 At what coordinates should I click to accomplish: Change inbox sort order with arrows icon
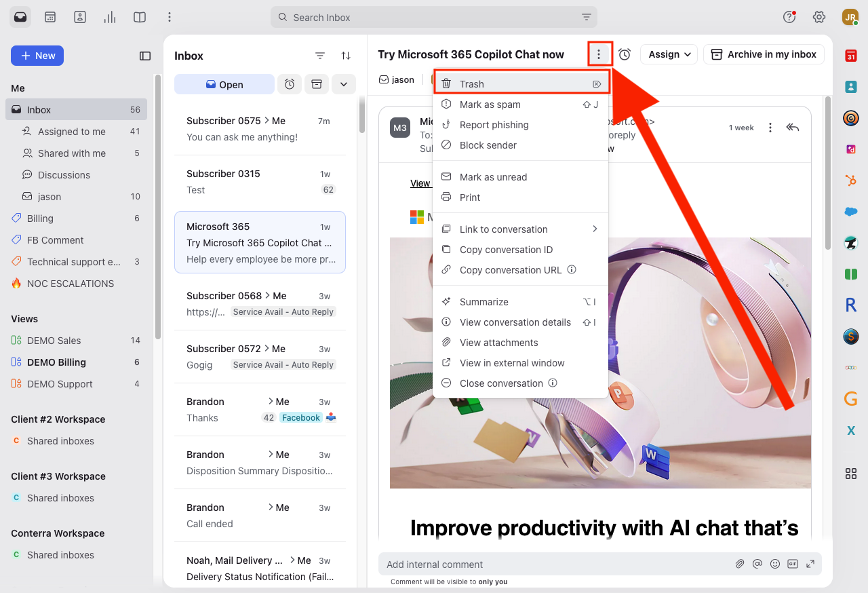[346, 56]
